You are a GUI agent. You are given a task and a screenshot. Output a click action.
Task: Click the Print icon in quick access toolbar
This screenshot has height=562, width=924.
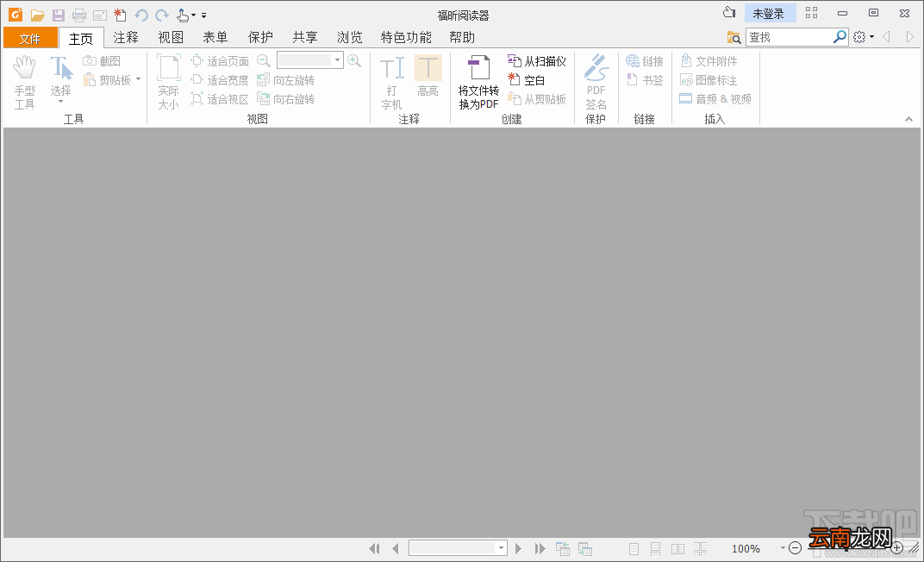(x=79, y=16)
